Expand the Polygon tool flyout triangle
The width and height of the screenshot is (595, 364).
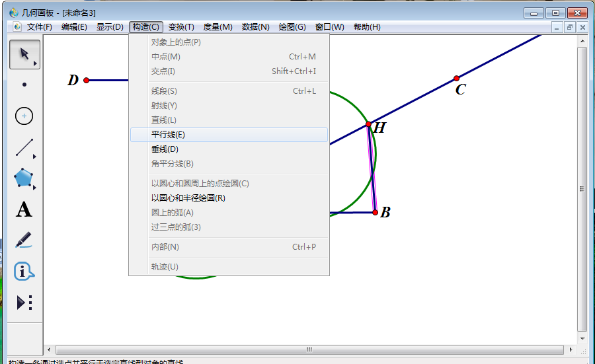[x=34, y=188]
